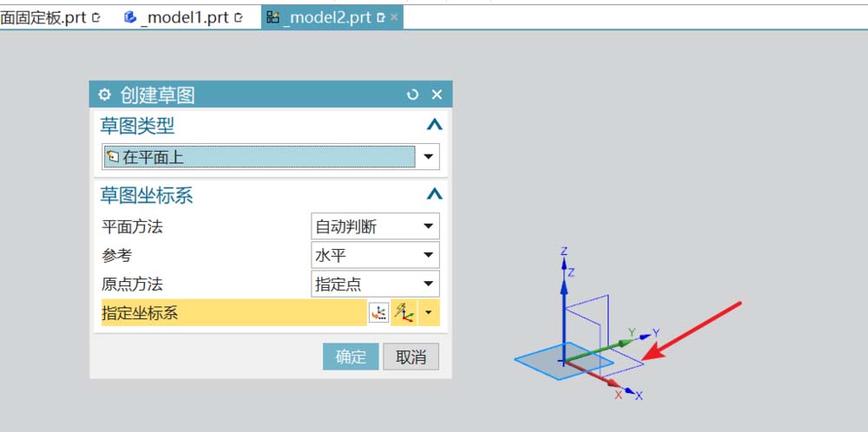
Task: Click the _model2.prt assembly file icon
Action: click(273, 17)
